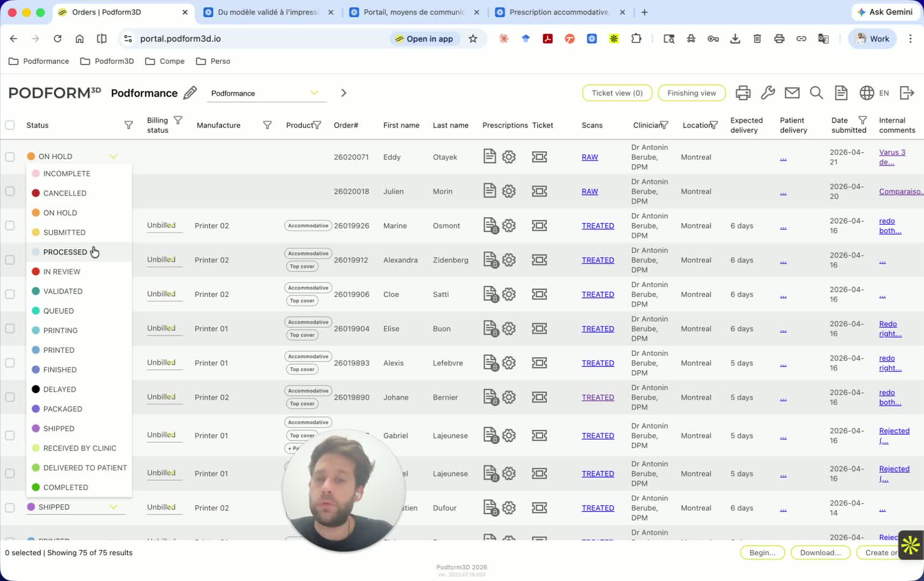Open RAW scan link for Eddy Otayek
Screen dimensions: 924x581
click(589, 157)
